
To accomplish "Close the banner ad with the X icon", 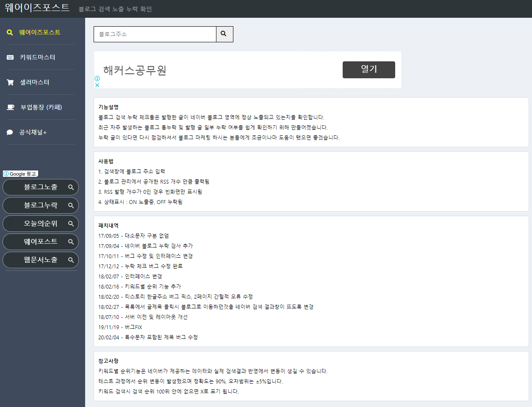I will point(97,85).
